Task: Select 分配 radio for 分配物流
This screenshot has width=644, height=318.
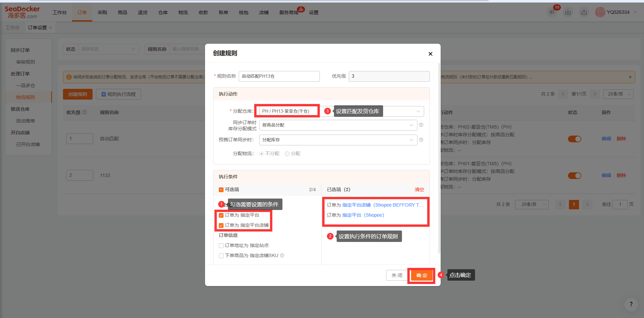Action: click(287, 154)
